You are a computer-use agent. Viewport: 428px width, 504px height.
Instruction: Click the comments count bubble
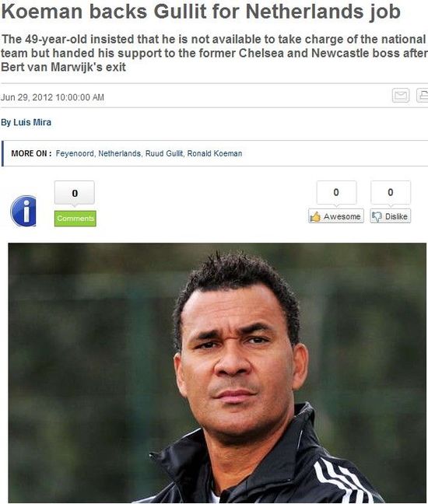click(x=75, y=193)
